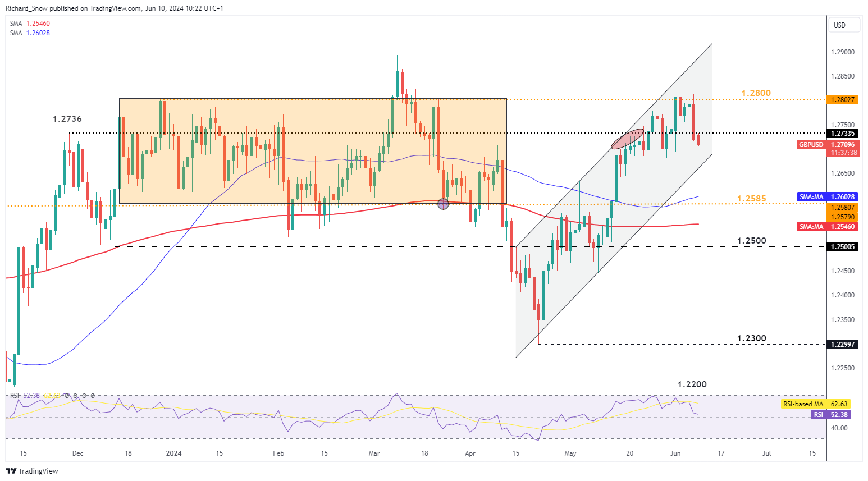Click the 1.23500 price axis label

click(x=843, y=320)
